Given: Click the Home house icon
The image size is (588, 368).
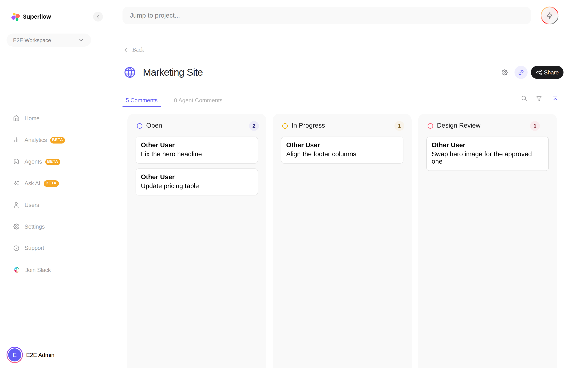Looking at the screenshot, I should [16, 118].
